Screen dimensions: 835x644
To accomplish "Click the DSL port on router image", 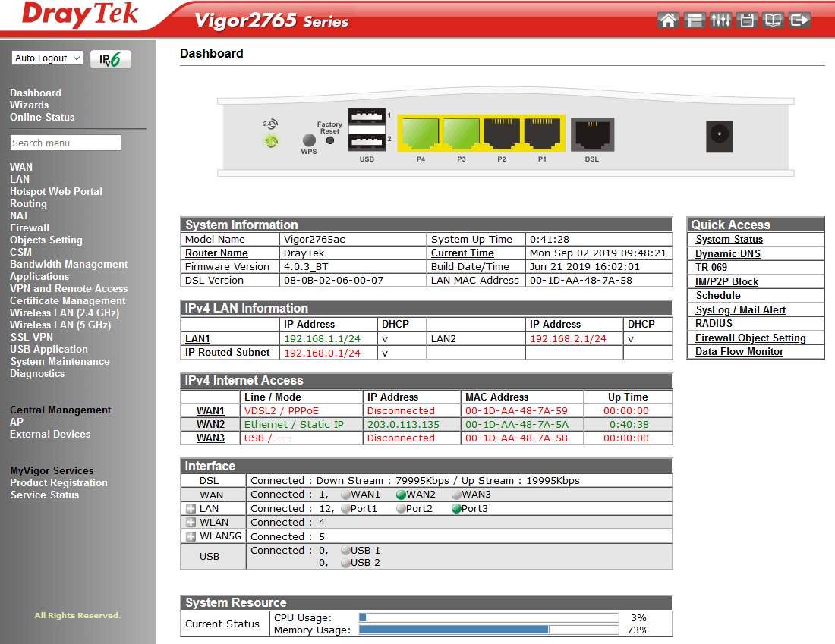I will [591, 134].
